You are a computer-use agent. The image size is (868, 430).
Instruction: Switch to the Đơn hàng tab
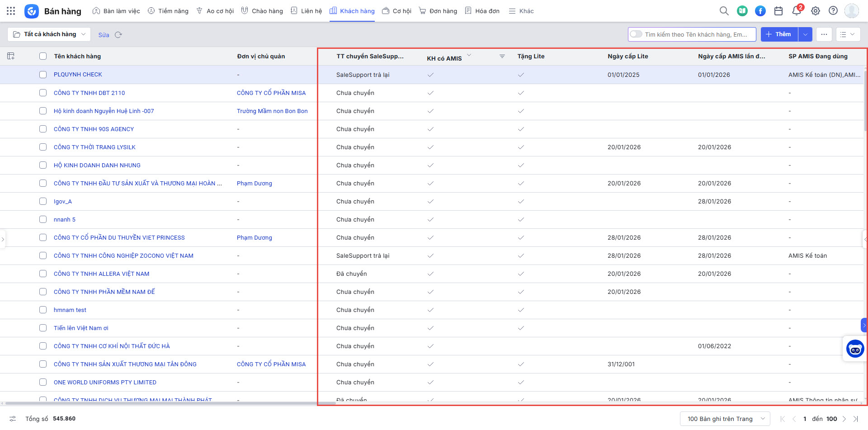pyautogui.click(x=438, y=11)
